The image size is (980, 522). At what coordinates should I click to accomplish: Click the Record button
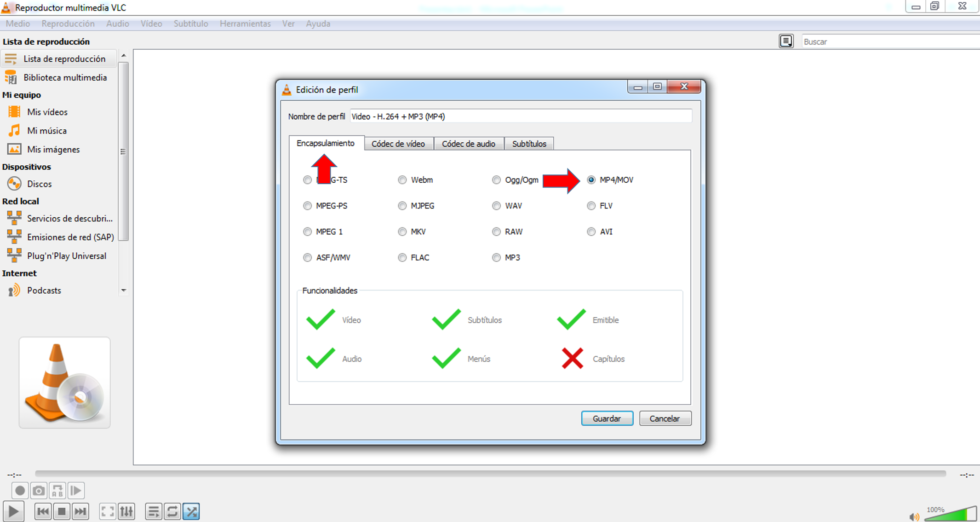(20, 491)
